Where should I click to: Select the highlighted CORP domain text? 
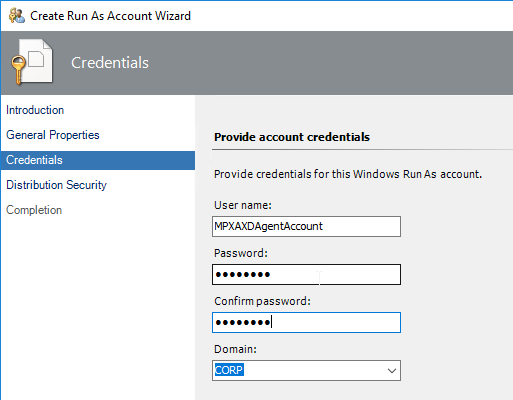click(229, 370)
